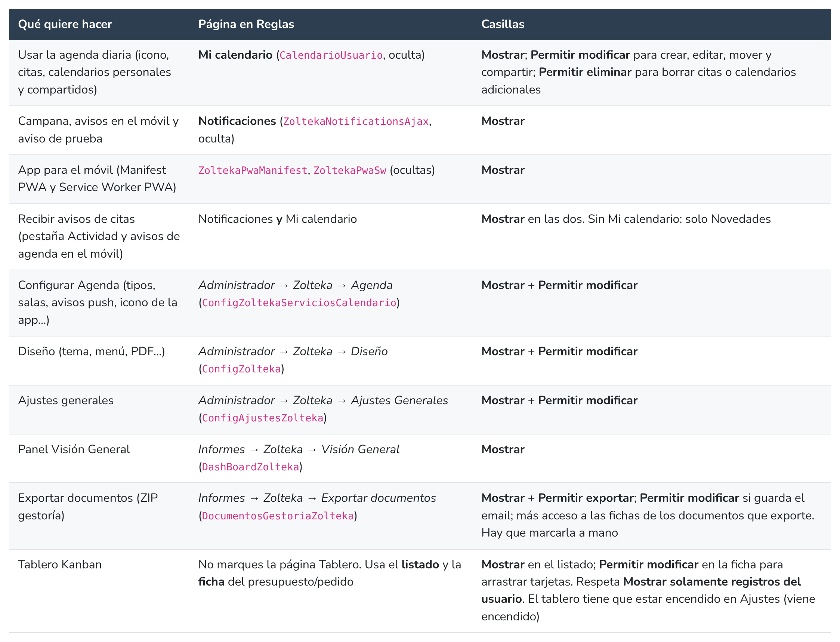Viewport: 840px width, 642px height.
Task: Click the bold 'Mi calendario' page name
Action: click(x=235, y=55)
